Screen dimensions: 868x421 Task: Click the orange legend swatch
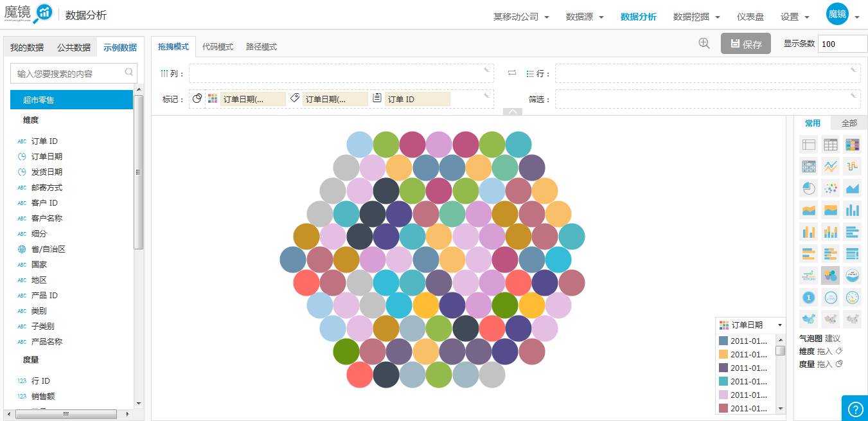(x=723, y=355)
